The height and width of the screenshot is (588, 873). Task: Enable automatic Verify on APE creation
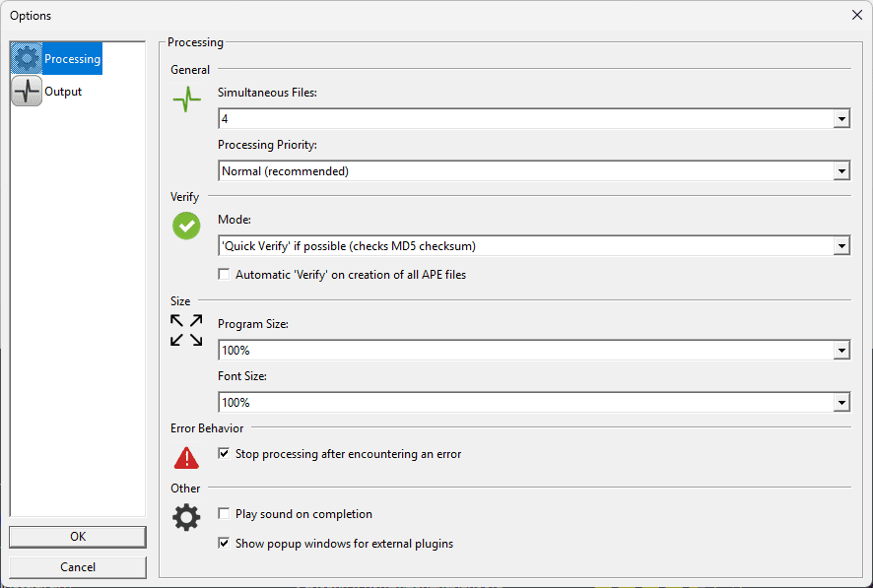[225, 275]
